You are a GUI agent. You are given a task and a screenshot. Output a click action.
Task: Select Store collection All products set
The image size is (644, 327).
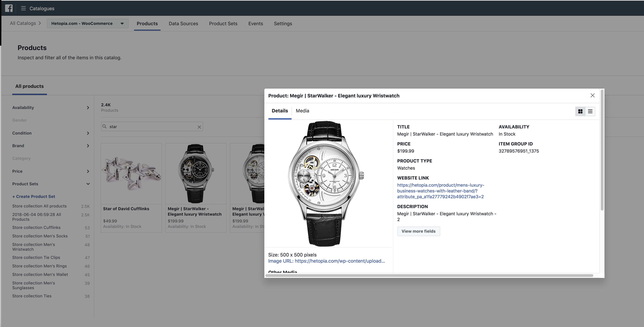(x=39, y=206)
